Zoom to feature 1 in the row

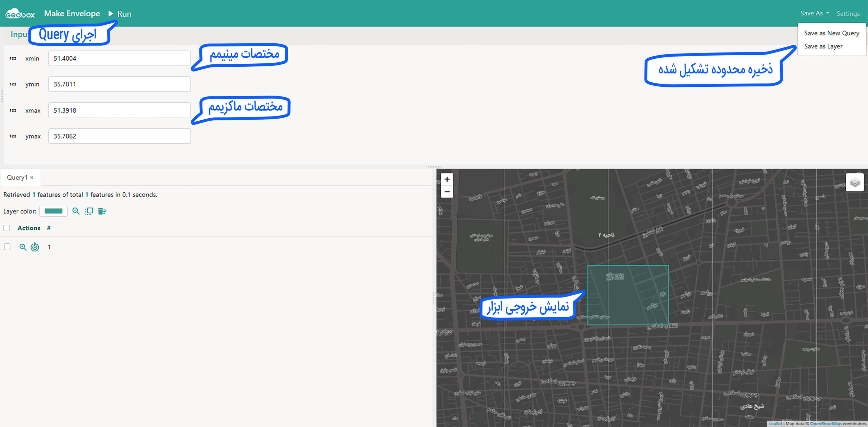pos(23,247)
